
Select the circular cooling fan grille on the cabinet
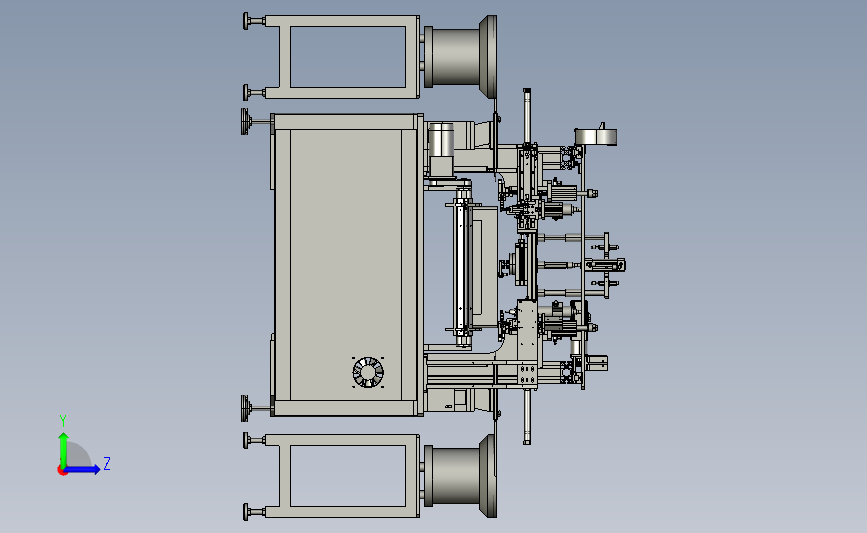pyautogui.click(x=368, y=372)
